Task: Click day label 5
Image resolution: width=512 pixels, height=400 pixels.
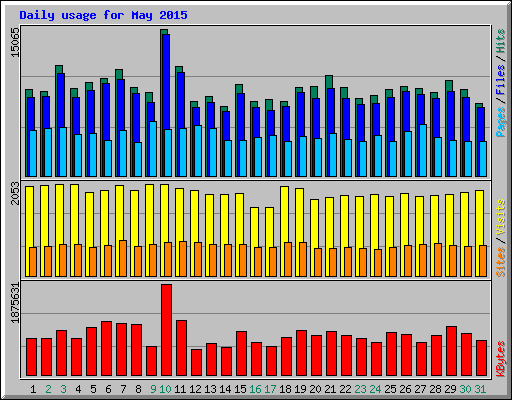Action: (93, 389)
